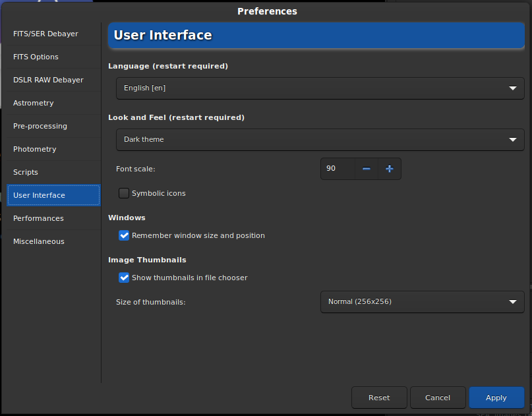Image resolution: width=532 pixels, height=416 pixels.
Task: Show the Photometry settings
Action: coord(53,149)
